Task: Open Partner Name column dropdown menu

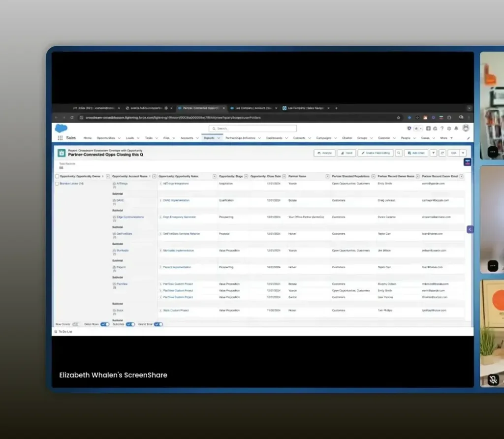Action: [327, 176]
